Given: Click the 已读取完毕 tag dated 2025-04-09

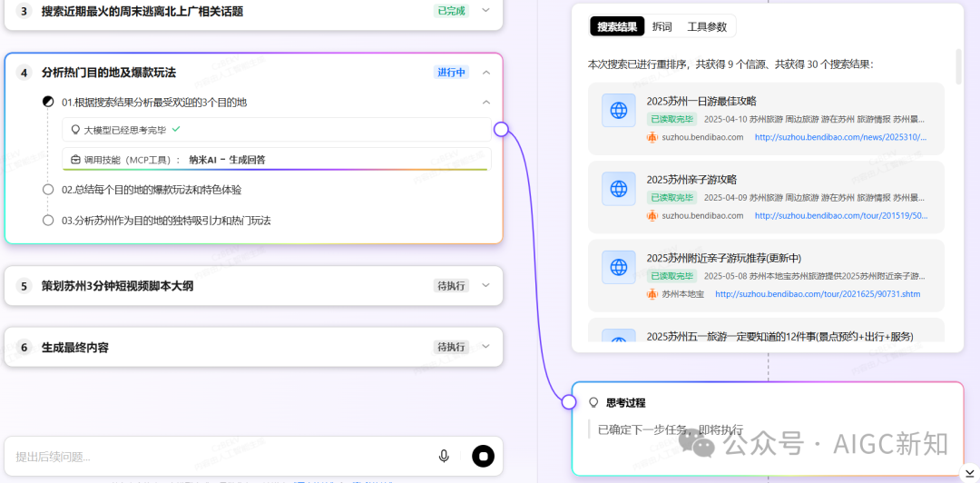Looking at the screenshot, I should [671, 197].
